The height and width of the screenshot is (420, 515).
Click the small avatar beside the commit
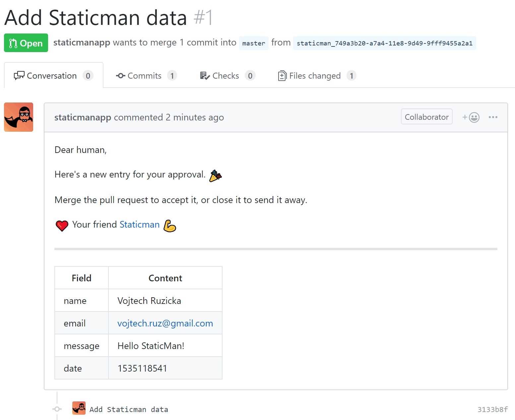tap(79, 408)
